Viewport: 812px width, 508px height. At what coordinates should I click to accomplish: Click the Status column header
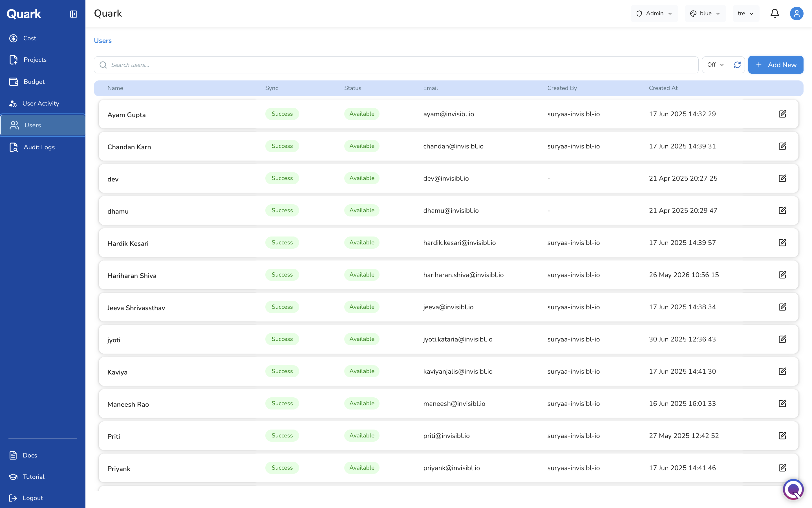353,88
